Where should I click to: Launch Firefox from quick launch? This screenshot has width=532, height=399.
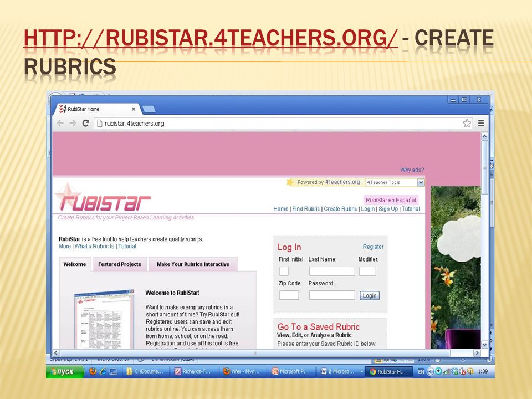pos(93,371)
